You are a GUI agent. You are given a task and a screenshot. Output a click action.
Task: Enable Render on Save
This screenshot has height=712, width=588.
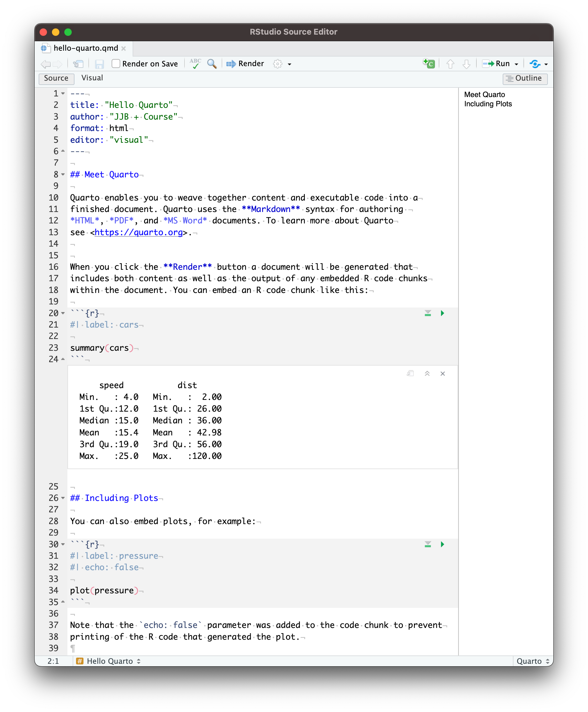(116, 63)
